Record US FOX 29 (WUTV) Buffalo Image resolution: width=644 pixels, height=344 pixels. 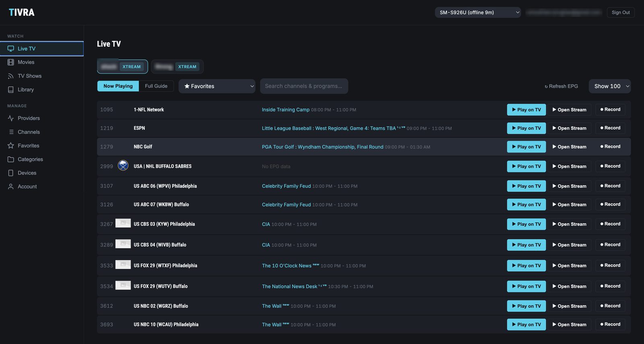point(610,286)
